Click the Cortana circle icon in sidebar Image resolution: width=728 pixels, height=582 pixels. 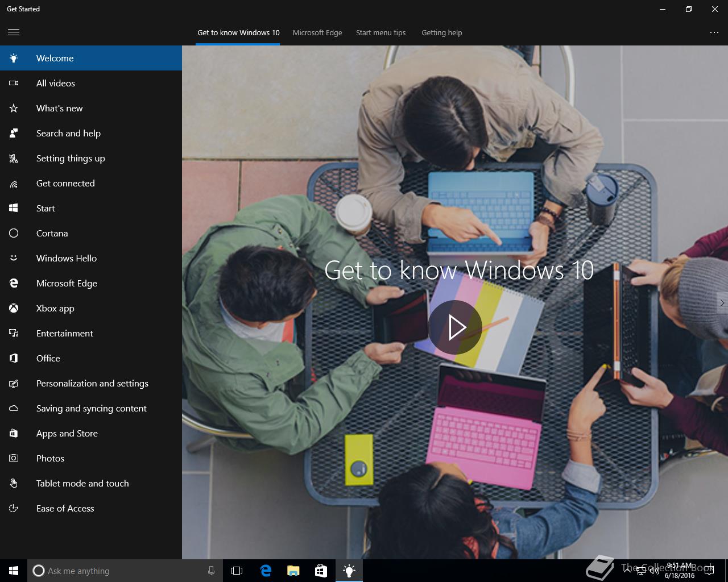click(x=14, y=233)
